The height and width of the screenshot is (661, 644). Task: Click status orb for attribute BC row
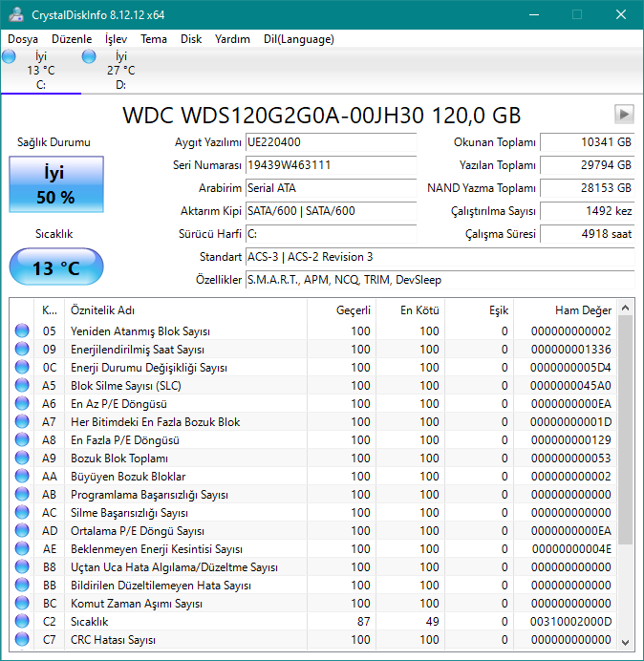click(22, 603)
